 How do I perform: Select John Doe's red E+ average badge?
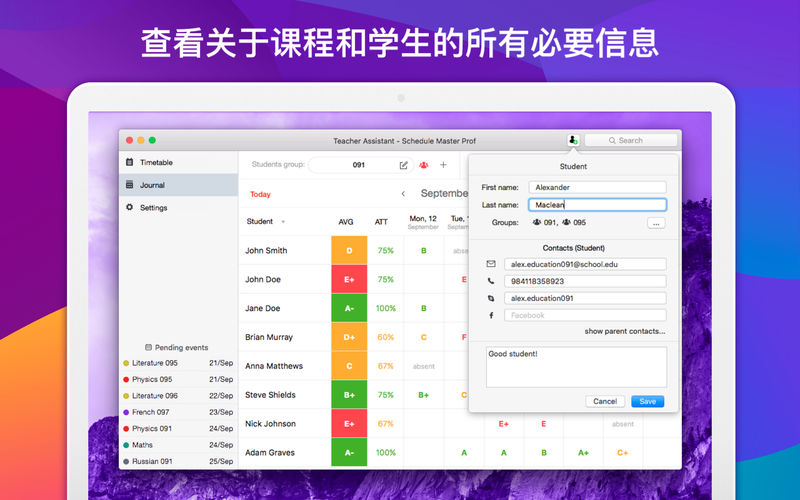(349, 279)
